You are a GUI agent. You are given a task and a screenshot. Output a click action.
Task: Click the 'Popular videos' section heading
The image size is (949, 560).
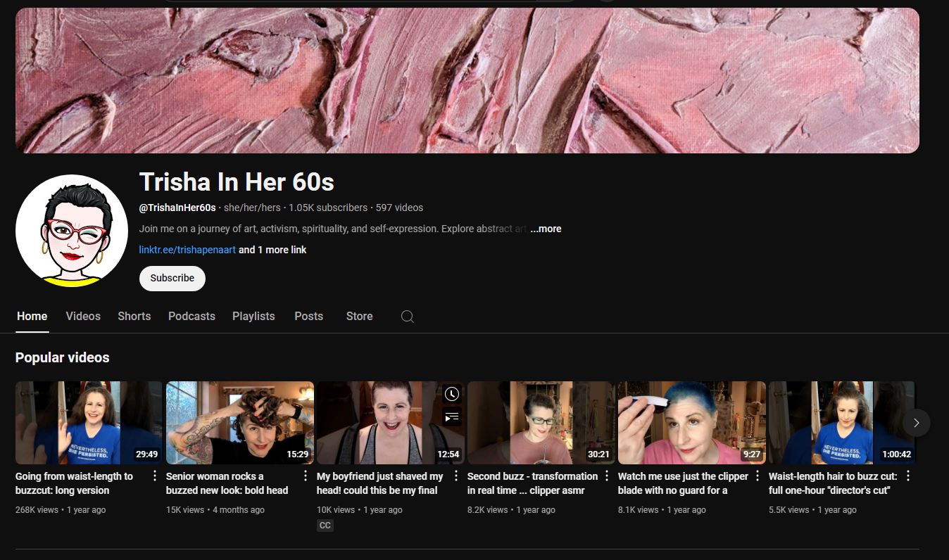point(63,357)
